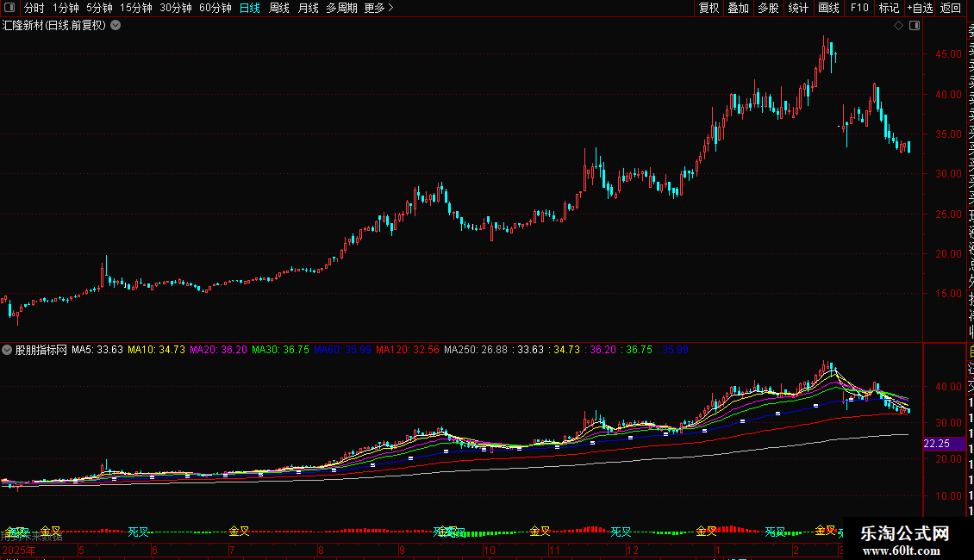
Task: Click the 返回 back button
Action: coord(951,8)
